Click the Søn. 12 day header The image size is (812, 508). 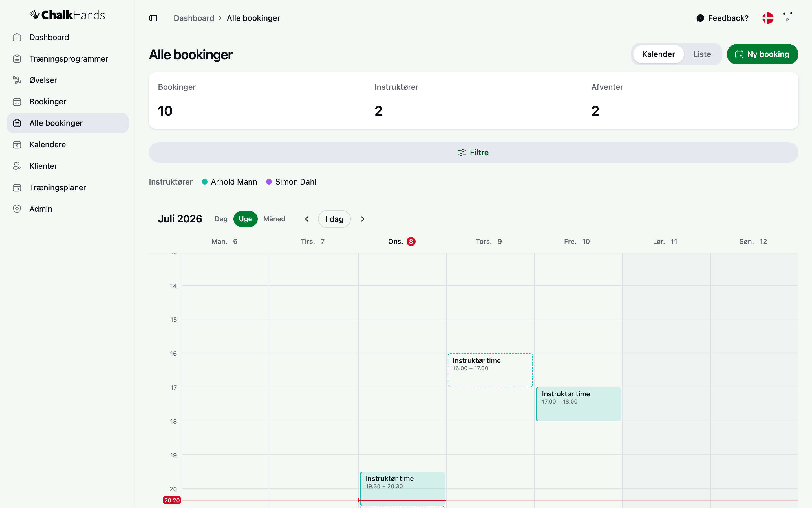753,242
